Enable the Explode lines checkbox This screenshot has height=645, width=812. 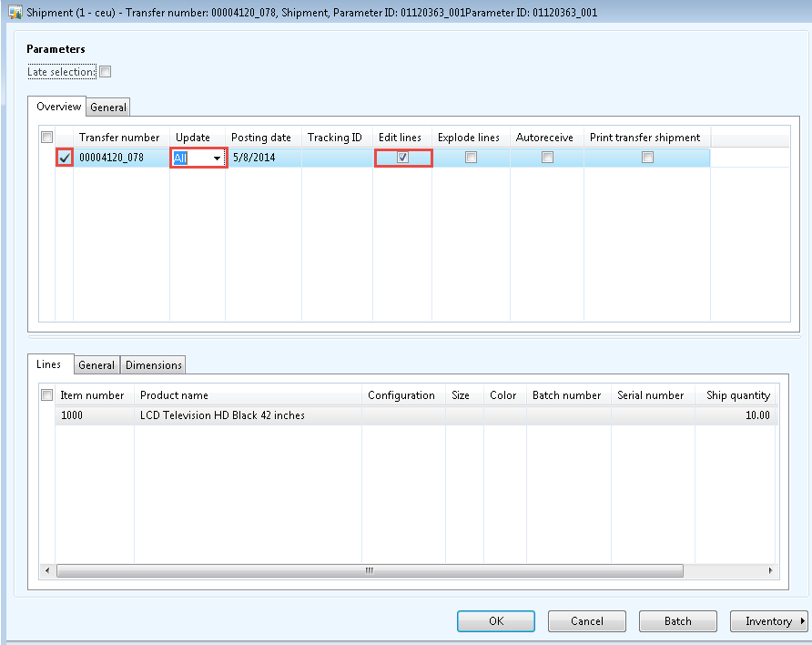(471, 157)
